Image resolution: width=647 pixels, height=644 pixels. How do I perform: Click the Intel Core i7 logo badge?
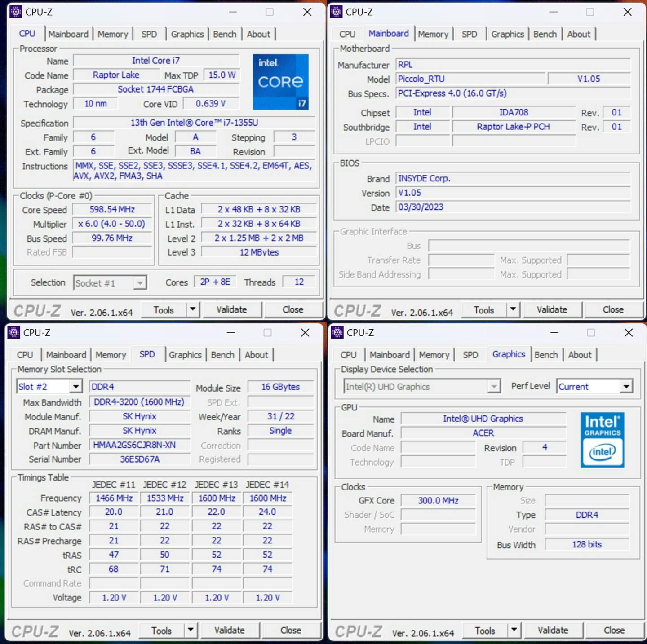280,82
